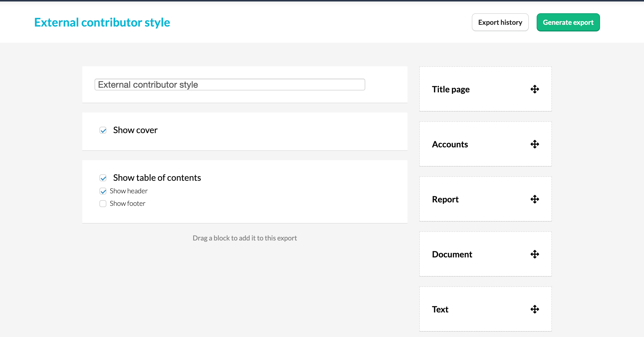Screen dimensions: 644x337
Task: Click the move icon on Text block
Action: click(535, 309)
